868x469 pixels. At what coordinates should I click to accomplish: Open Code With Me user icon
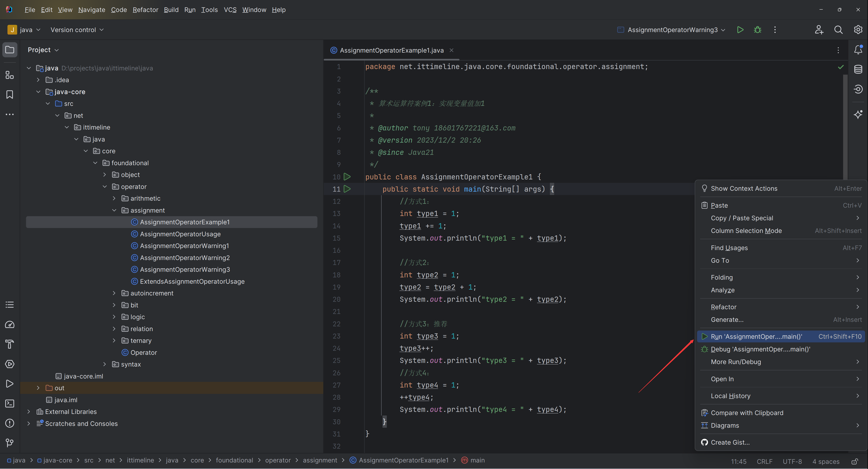(819, 30)
